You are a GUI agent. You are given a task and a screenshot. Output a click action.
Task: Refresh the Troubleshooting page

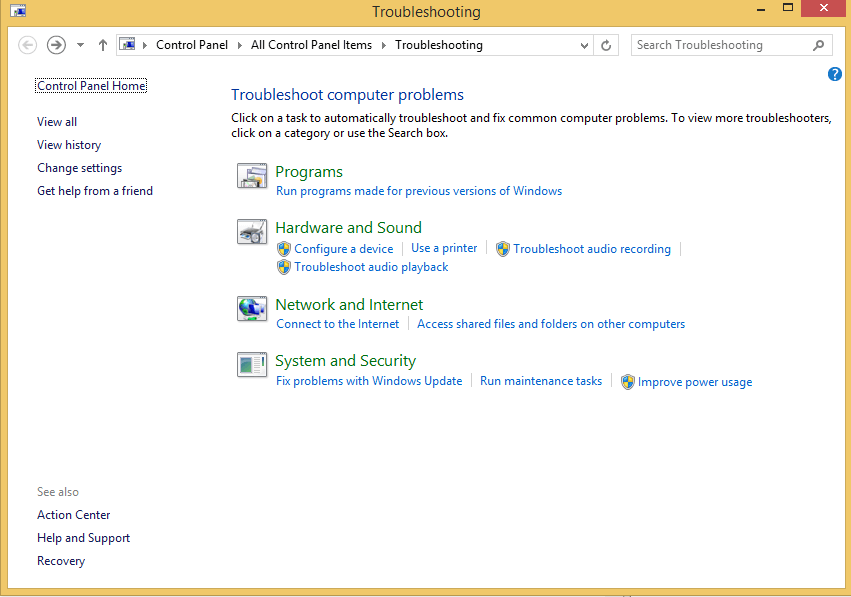pyautogui.click(x=606, y=45)
